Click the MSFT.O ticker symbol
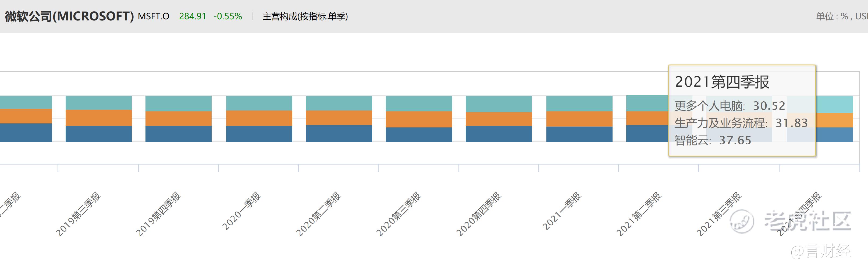This screenshot has width=868, height=271. (153, 16)
